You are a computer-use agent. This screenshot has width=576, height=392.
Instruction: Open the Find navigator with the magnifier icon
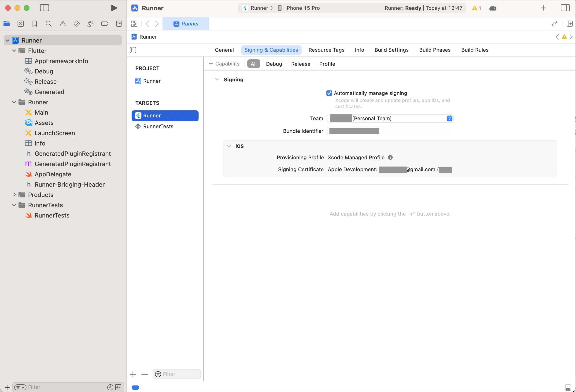48,24
